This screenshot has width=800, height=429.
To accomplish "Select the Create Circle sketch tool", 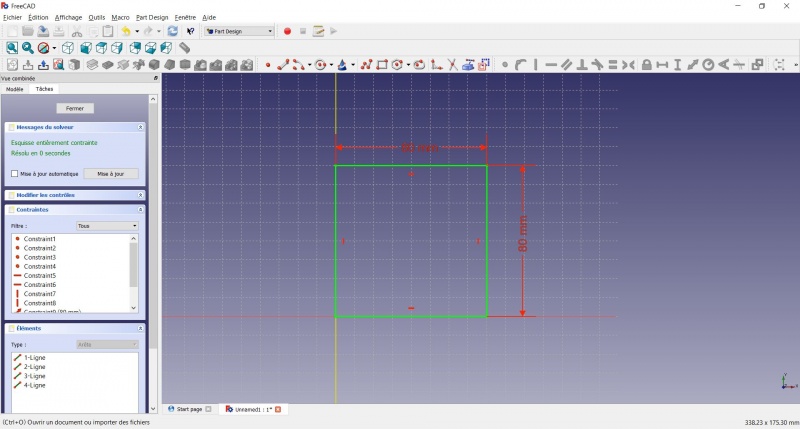I will 320,65.
